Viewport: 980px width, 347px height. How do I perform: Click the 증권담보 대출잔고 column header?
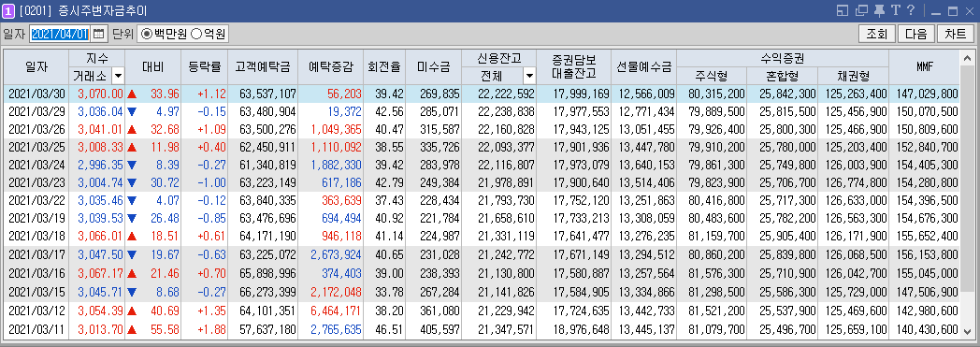(x=574, y=66)
